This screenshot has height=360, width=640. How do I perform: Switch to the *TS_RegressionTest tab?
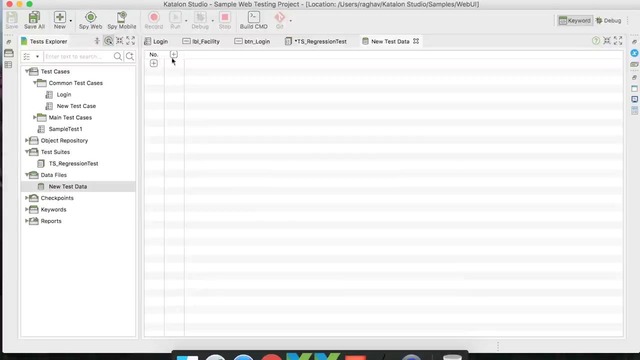[316, 41]
